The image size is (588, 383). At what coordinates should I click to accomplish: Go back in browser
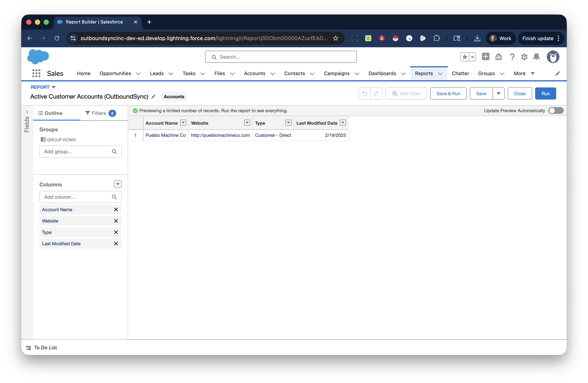pos(30,38)
